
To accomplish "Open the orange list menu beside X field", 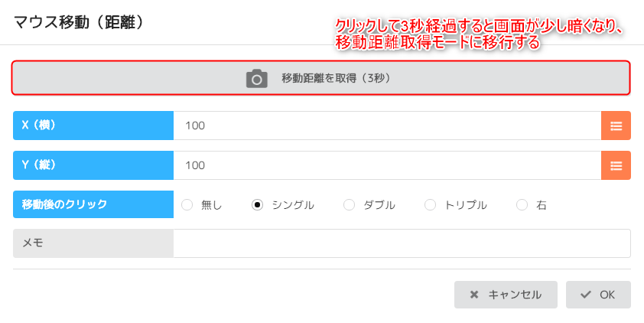I will [616, 126].
